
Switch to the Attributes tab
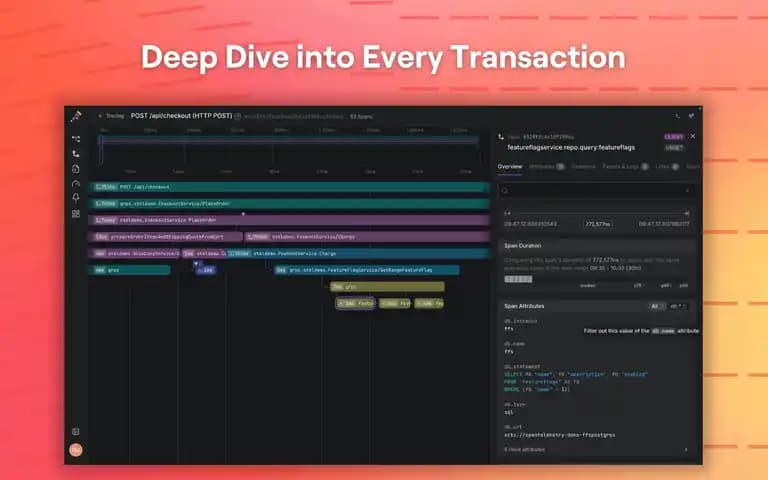(x=547, y=167)
